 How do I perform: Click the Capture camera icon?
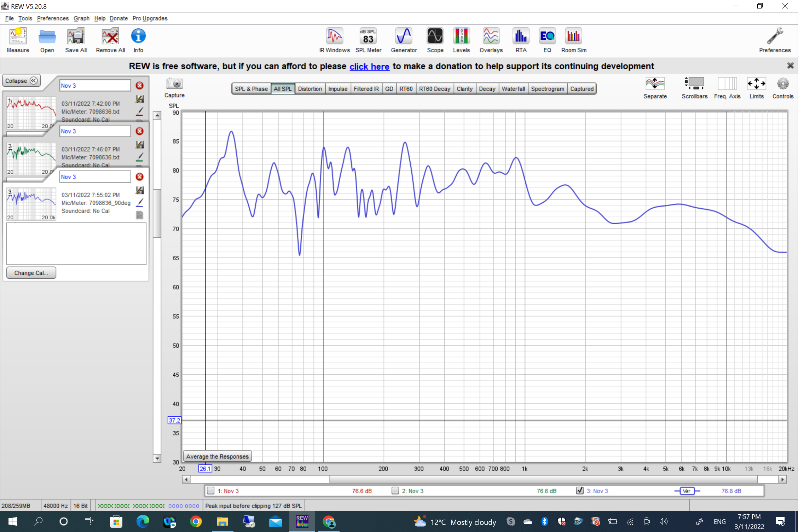point(174,84)
